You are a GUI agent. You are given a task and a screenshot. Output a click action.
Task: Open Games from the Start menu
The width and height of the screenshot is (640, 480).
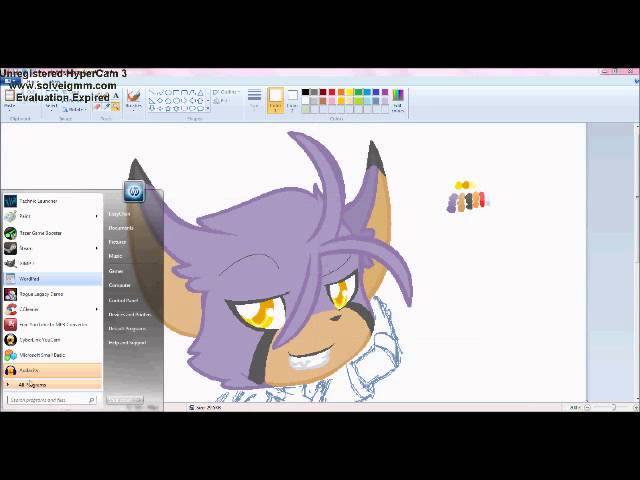tap(116, 271)
